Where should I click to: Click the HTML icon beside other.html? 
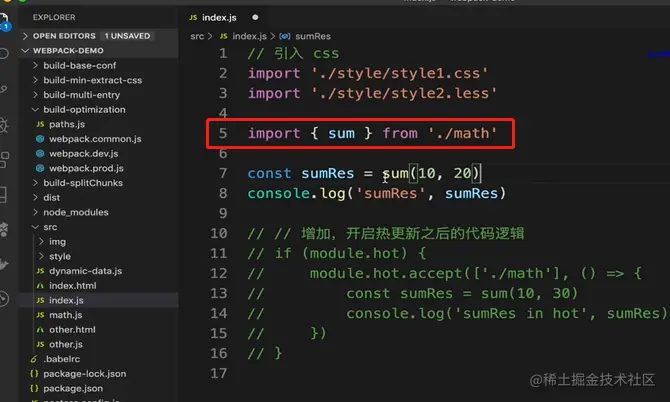[x=40, y=330]
